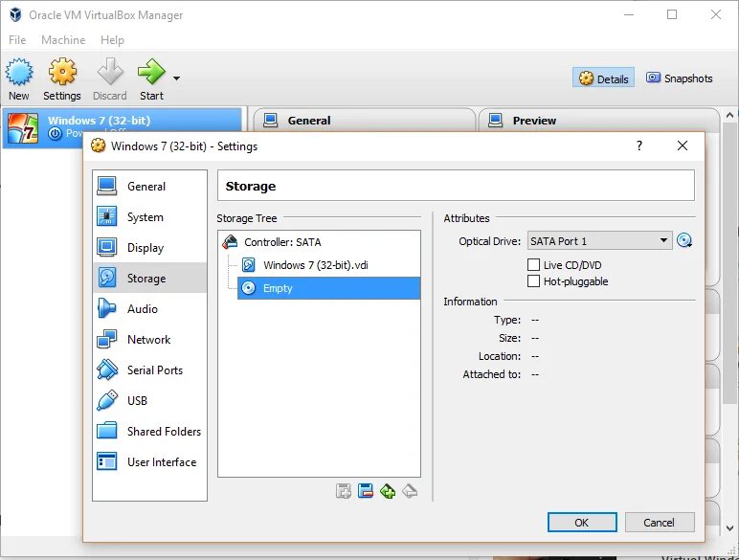Select the Empty optical drive entry
The width and height of the screenshot is (739, 560).
pos(328,288)
